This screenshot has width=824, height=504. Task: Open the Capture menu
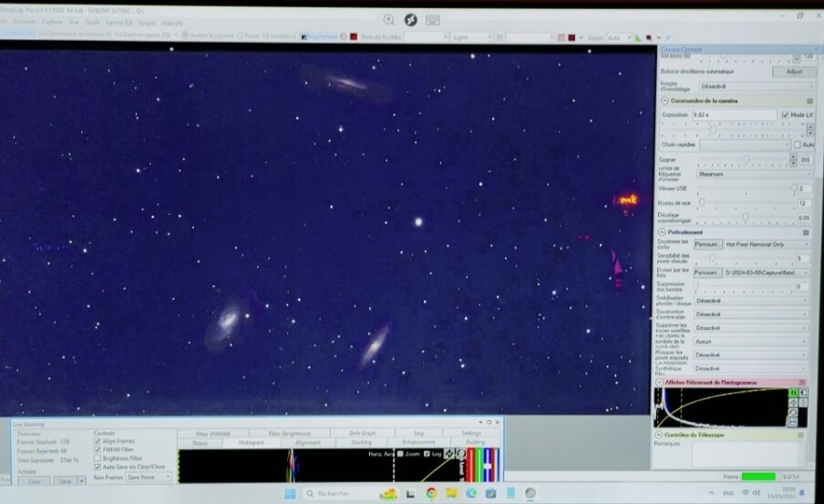(x=52, y=22)
